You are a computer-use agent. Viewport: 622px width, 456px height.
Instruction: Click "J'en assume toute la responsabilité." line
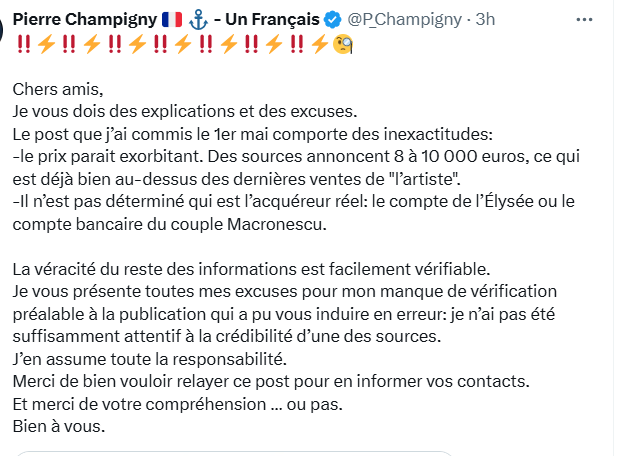(149, 358)
